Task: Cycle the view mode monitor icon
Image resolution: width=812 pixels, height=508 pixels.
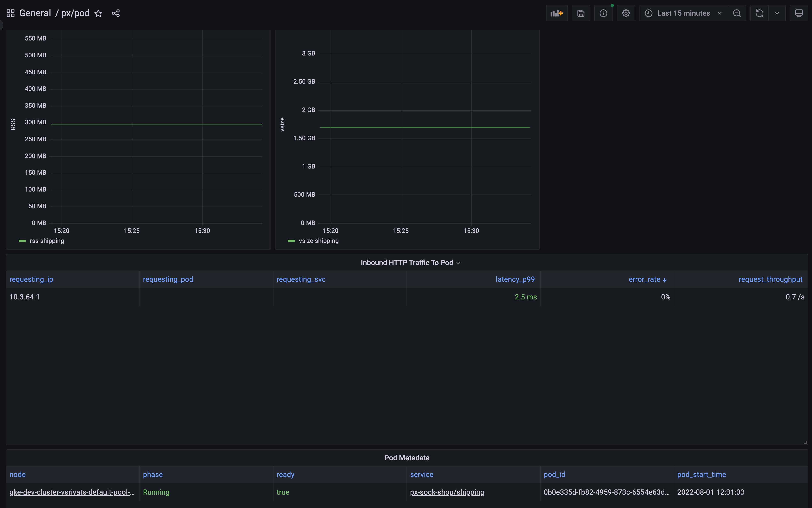Action: [x=799, y=13]
